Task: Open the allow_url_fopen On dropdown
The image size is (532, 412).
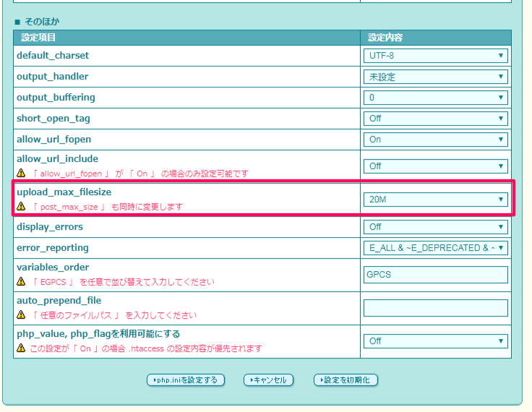Action: pyautogui.click(x=435, y=140)
